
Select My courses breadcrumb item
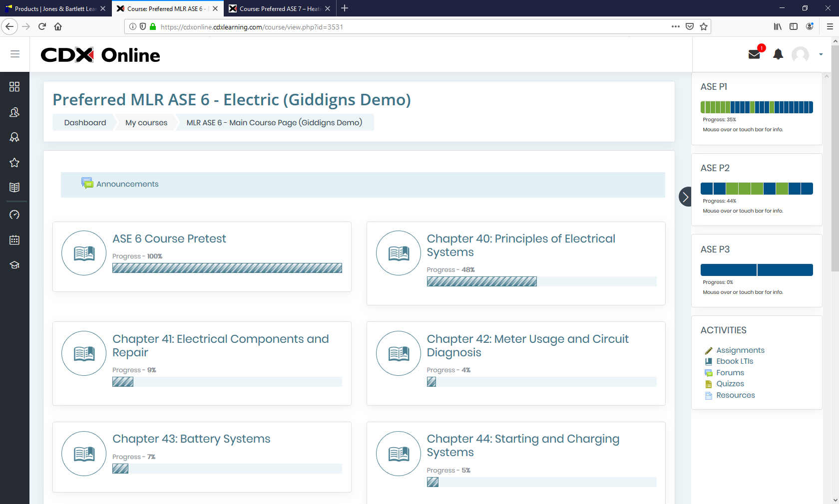[146, 123]
